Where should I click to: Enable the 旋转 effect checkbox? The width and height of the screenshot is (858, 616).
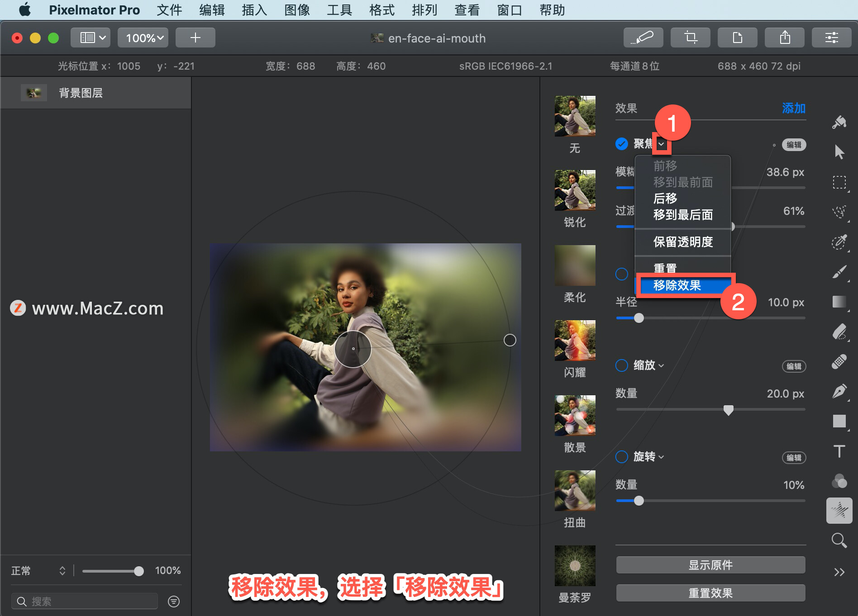point(622,457)
